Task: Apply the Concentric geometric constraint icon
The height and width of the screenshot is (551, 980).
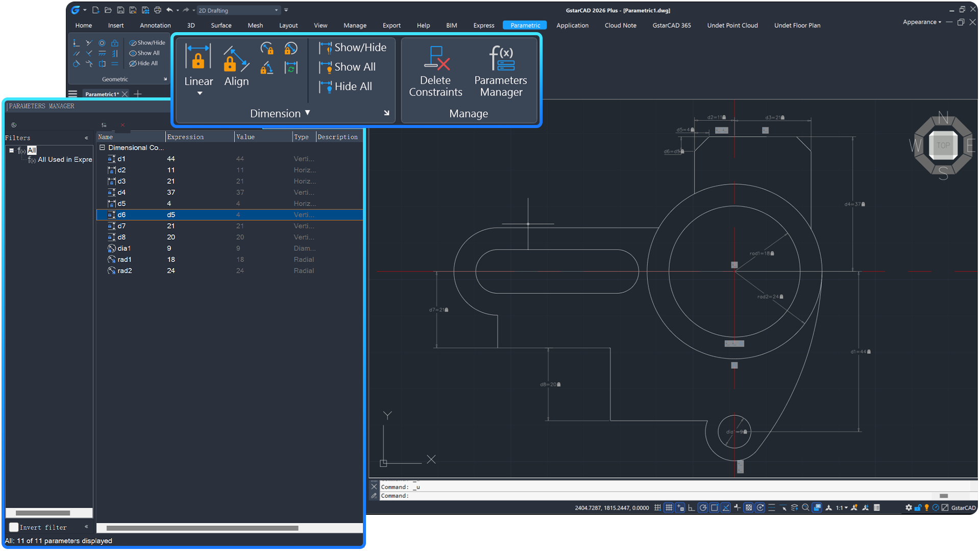Action: point(102,43)
